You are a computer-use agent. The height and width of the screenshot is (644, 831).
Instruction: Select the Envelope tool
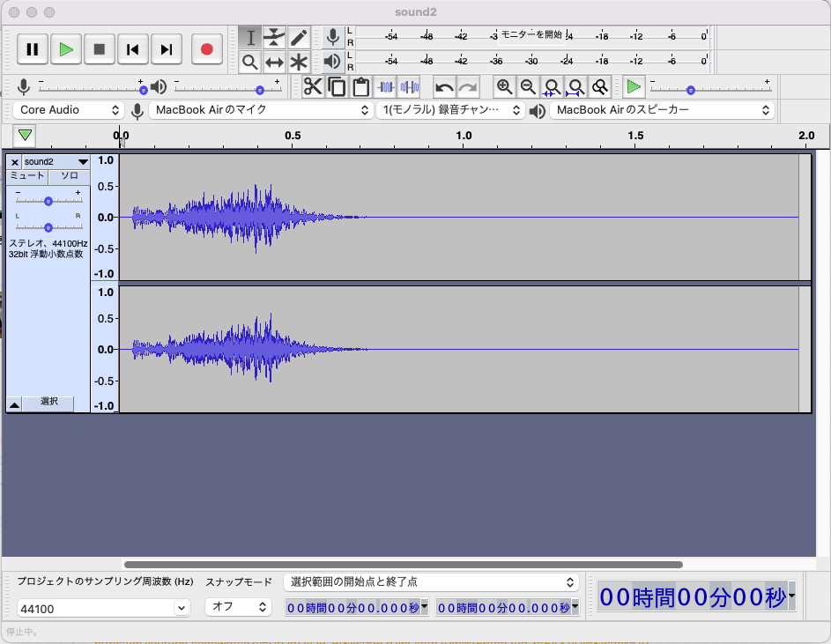(275, 38)
